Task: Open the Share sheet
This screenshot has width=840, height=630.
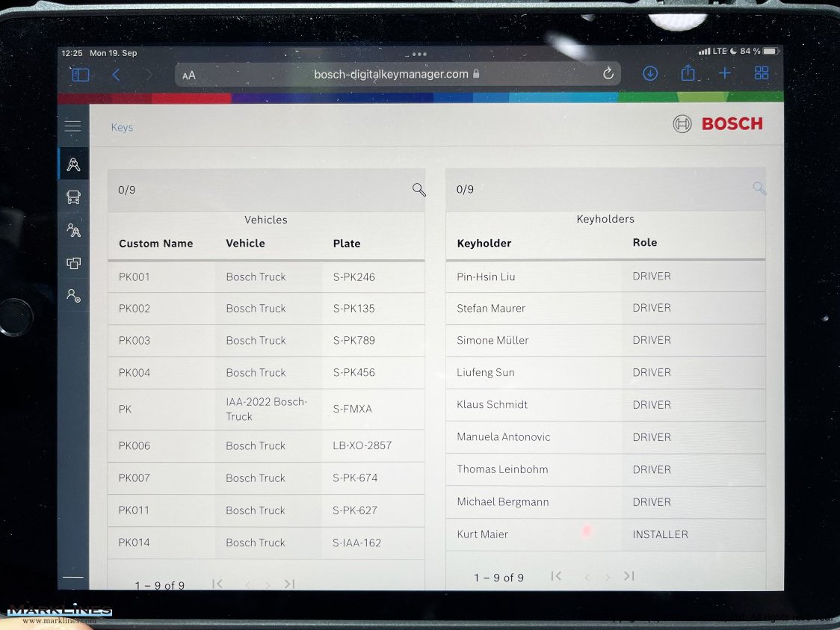Action: coord(688,72)
